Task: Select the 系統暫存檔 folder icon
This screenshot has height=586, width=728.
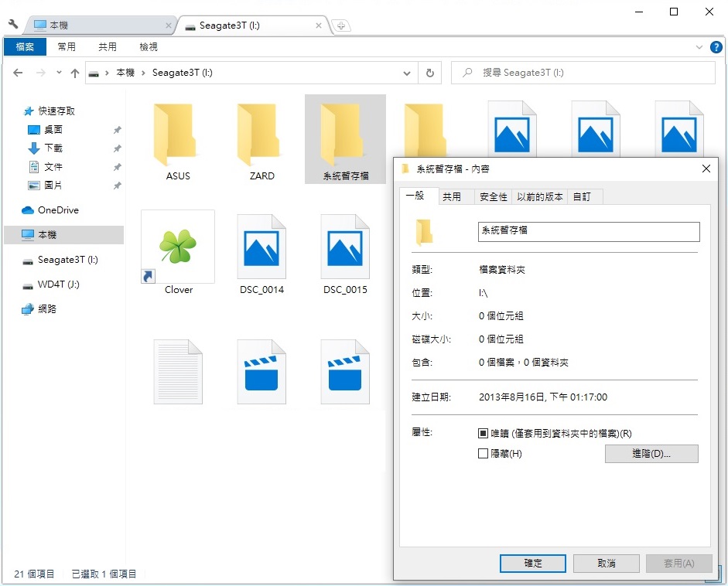Action: click(x=345, y=140)
